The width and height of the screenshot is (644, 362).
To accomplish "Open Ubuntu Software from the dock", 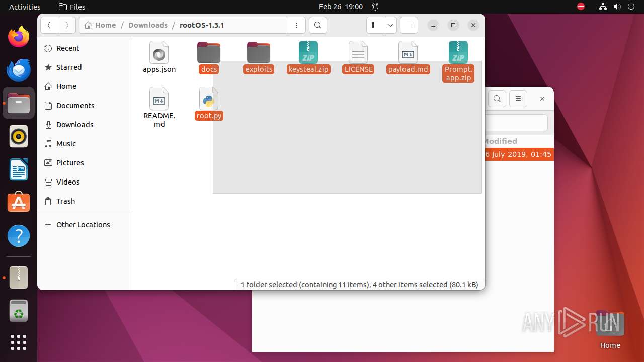I will pos(19,203).
